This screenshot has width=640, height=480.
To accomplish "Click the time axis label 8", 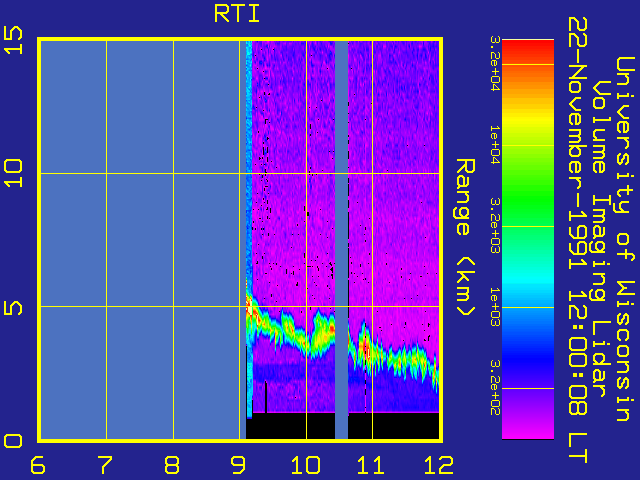I will [x=172, y=465].
